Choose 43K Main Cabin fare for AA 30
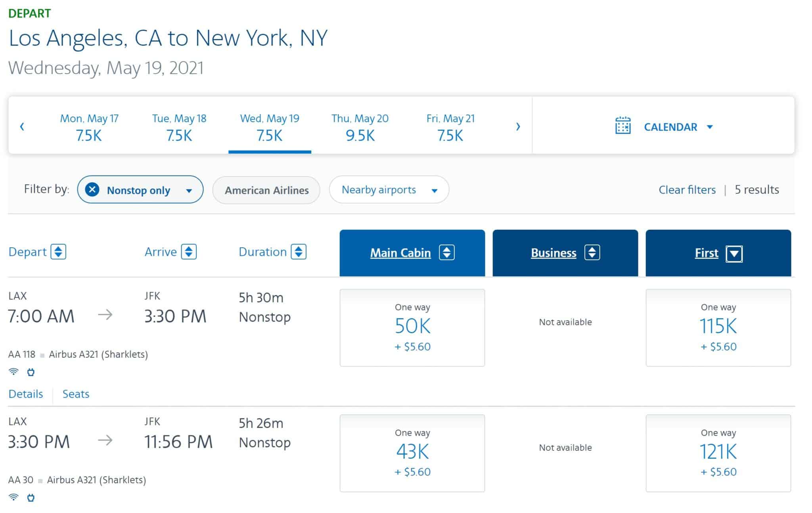 [x=412, y=453]
